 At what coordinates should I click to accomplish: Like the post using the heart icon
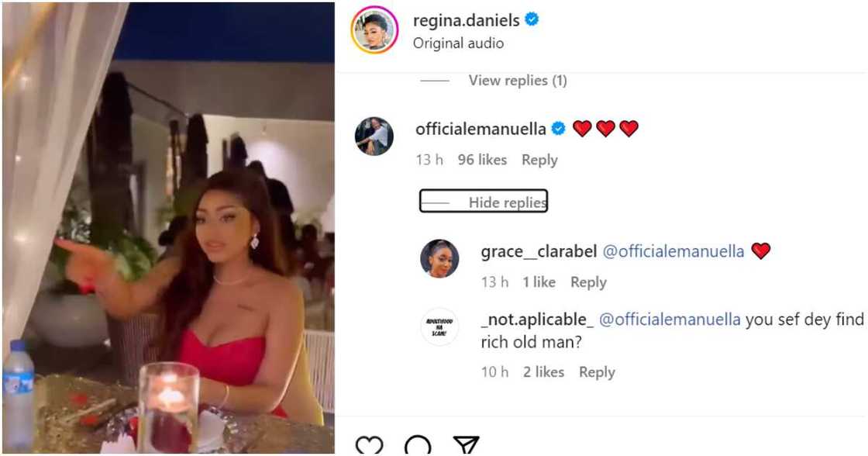pyautogui.click(x=370, y=444)
